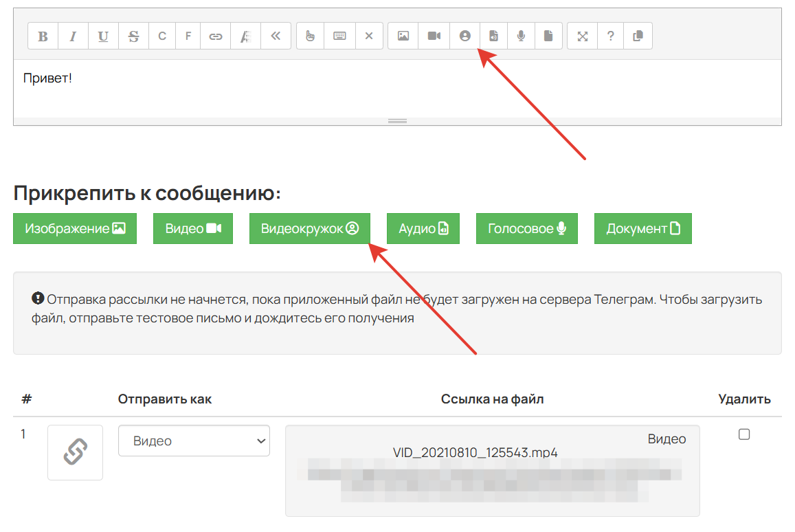Tick the Удалить checkbox for file row 1
This screenshot has width=795, height=532.
point(743,434)
